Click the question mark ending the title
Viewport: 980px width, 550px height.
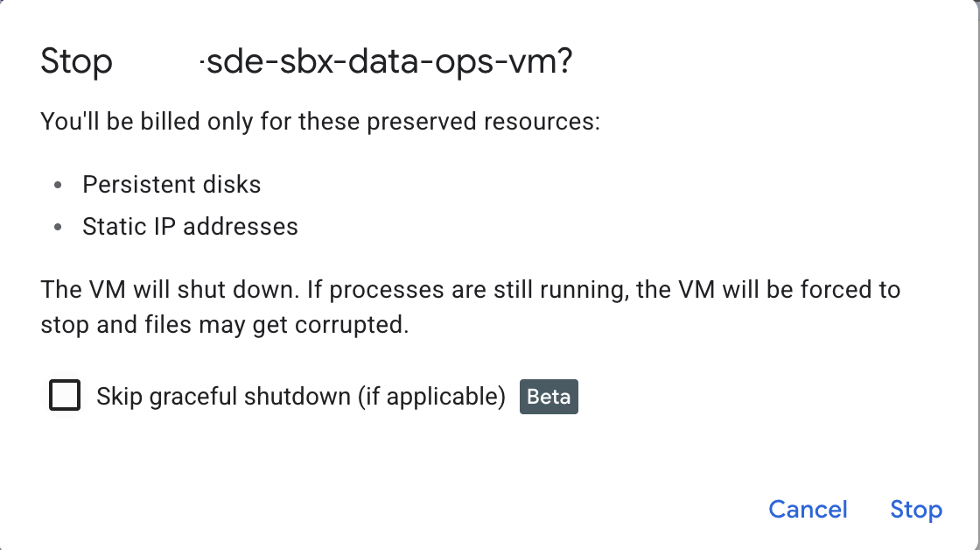click(563, 63)
